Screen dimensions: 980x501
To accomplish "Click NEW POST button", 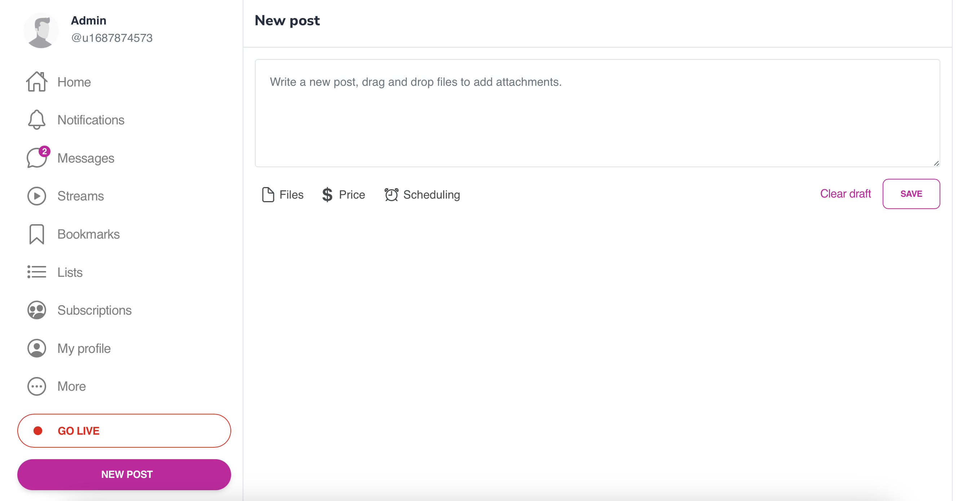I will coord(126,474).
